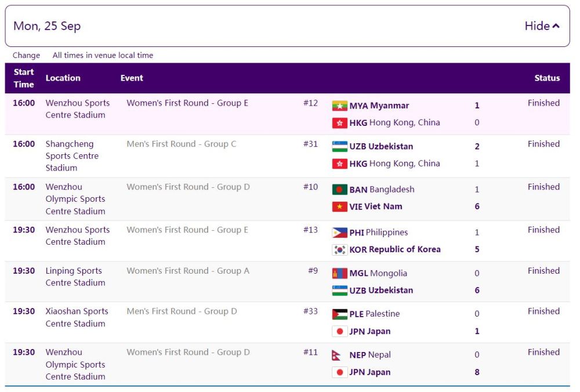This screenshot has height=392, width=580.
Task: Click the Change timezone link
Action: 26,55
